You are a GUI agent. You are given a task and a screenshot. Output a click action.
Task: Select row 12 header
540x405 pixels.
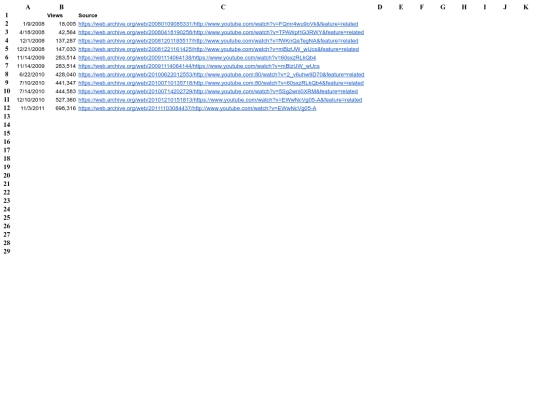[x=7, y=108]
